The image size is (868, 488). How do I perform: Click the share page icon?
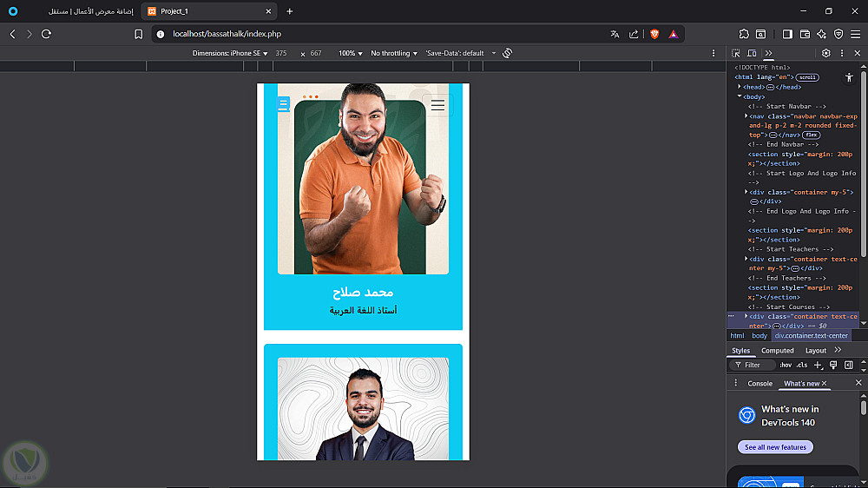(634, 34)
